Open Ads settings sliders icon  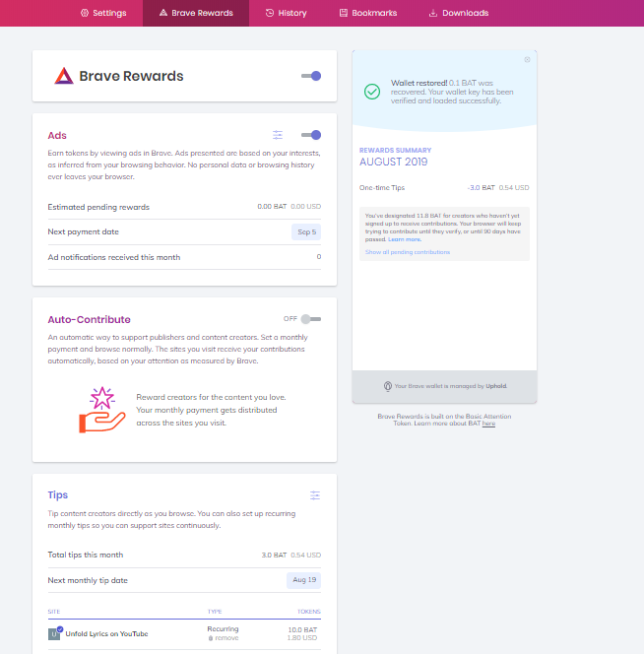[x=278, y=135]
